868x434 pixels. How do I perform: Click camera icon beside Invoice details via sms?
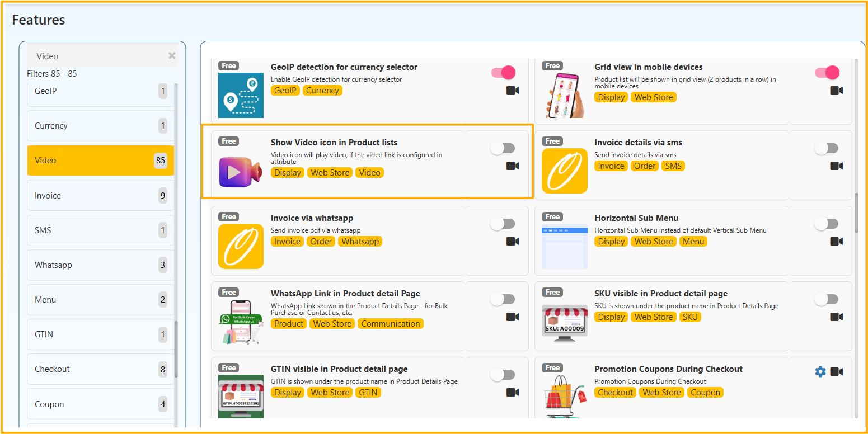click(x=836, y=166)
